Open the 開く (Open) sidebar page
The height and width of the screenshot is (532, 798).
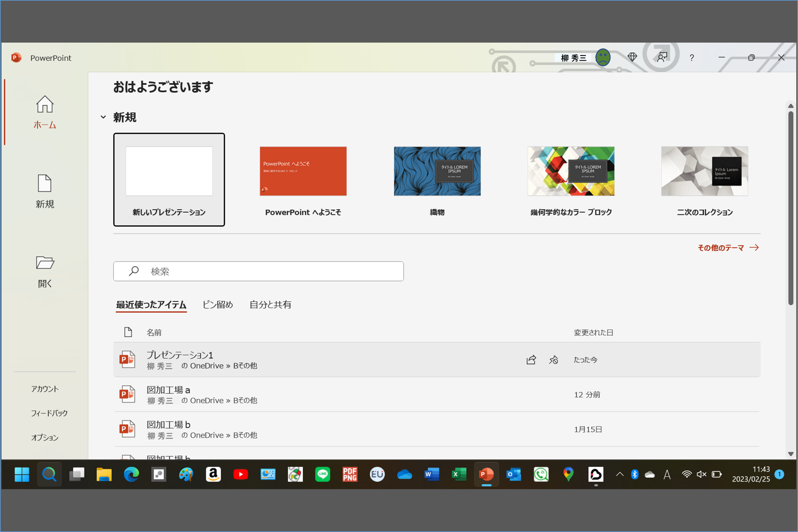[x=45, y=272]
